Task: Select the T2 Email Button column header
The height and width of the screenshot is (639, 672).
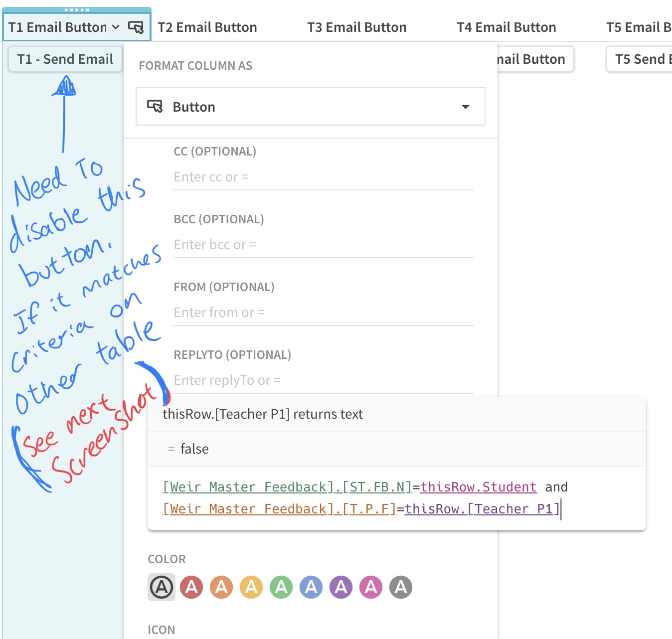Action: [207, 27]
